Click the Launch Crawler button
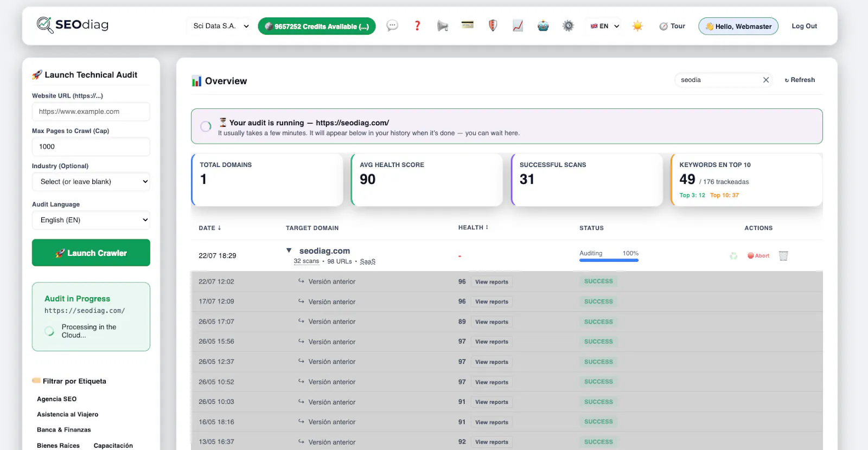This screenshot has height=450, width=868. [91, 253]
